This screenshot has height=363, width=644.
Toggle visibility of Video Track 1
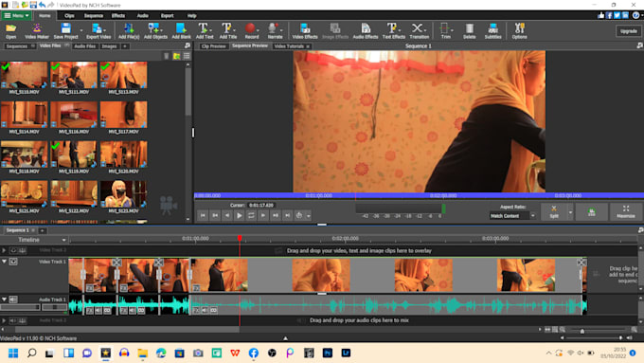[13, 262]
